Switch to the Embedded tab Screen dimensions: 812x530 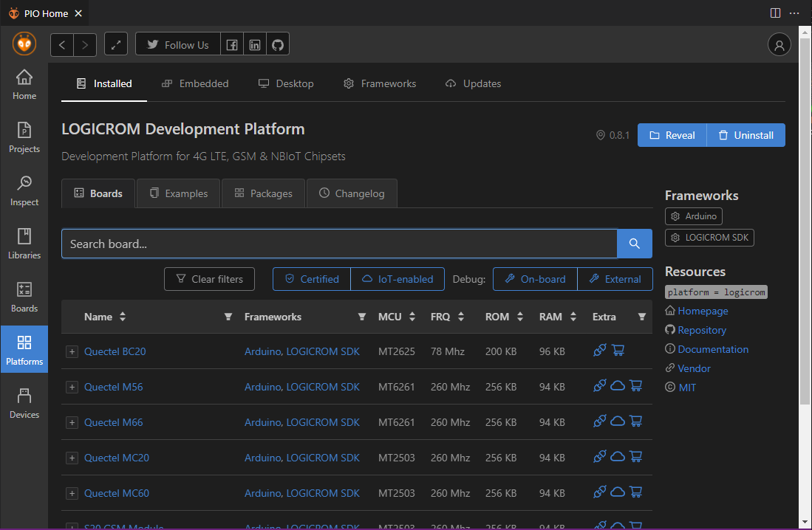tap(195, 83)
